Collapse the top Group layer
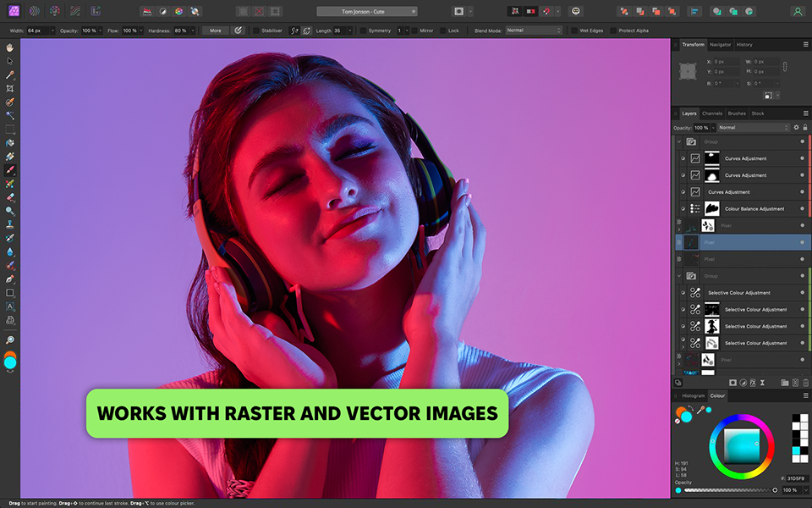This screenshot has width=812, height=508. click(679, 141)
